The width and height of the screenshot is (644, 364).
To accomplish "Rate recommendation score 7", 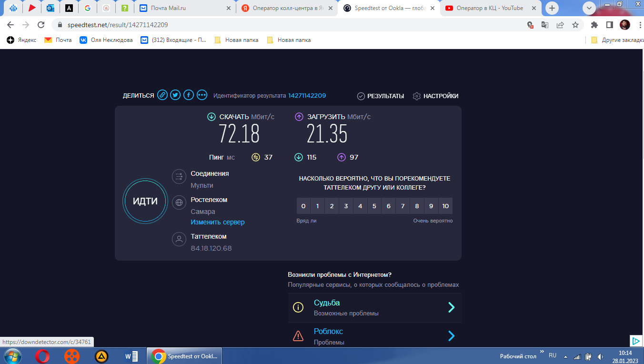I will 403,206.
